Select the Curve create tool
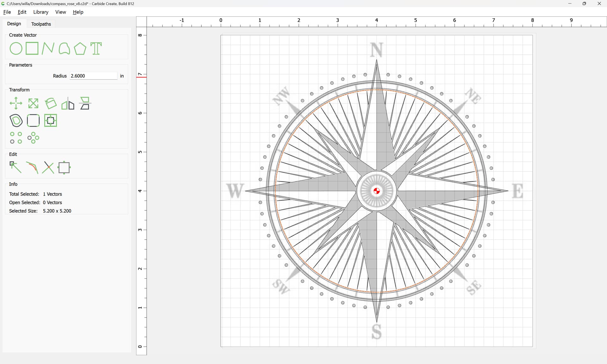The width and height of the screenshot is (607, 364). (64, 49)
